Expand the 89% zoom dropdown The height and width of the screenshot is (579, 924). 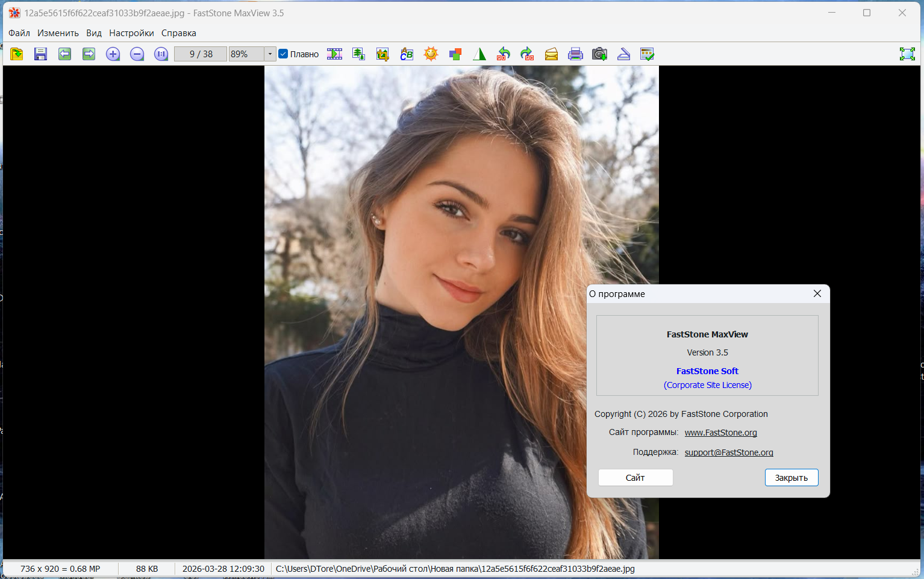coord(270,54)
